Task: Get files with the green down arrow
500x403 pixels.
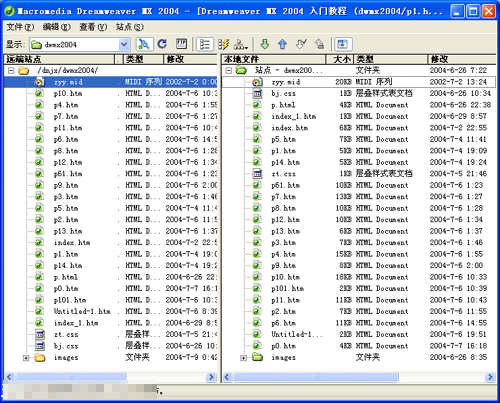Action: [265, 44]
